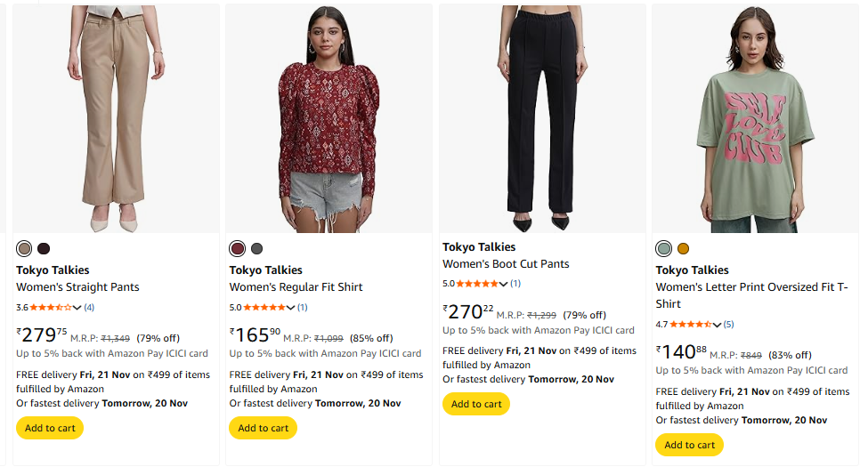Select the sage green swatch for Oversized T-Shirt
Screen dimensions: 868x467
[663, 248]
